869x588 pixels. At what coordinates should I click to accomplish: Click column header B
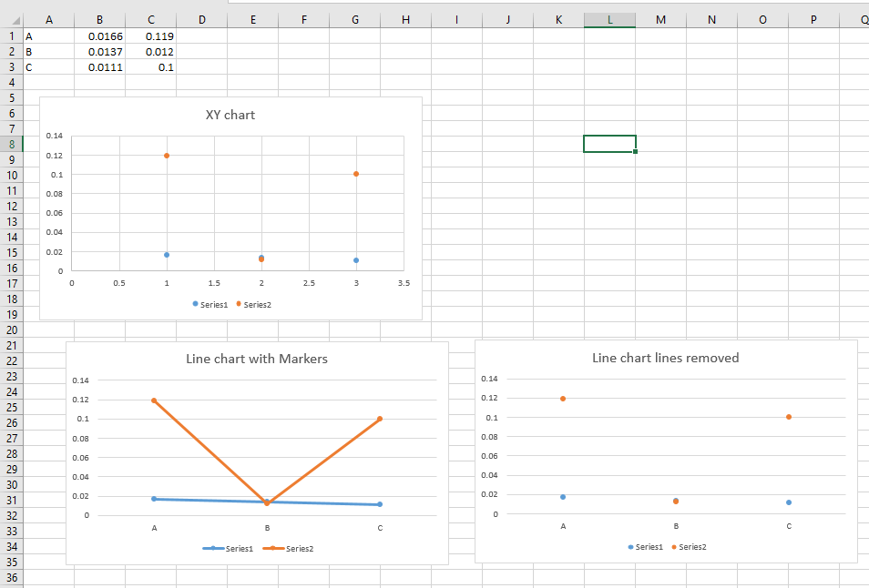[99, 19]
